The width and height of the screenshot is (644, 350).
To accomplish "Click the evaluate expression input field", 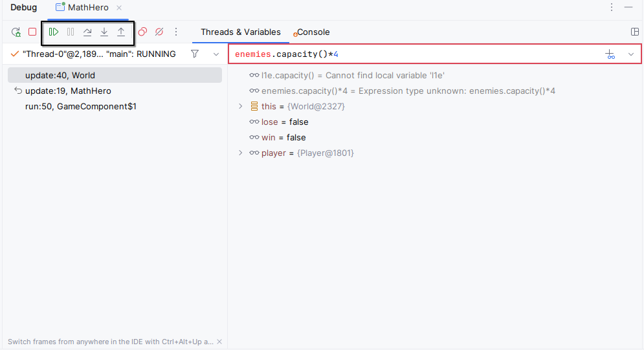I will pos(414,54).
